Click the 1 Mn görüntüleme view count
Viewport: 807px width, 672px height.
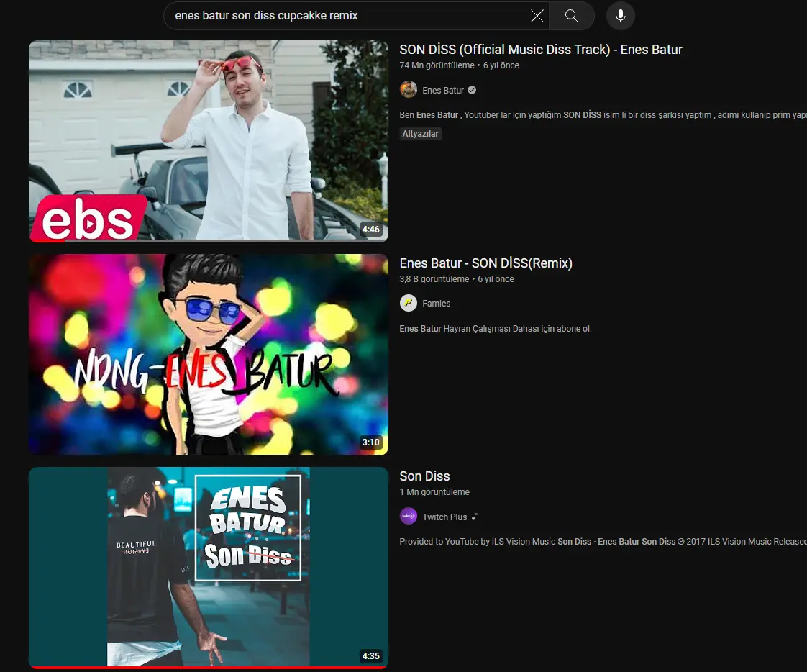[434, 492]
